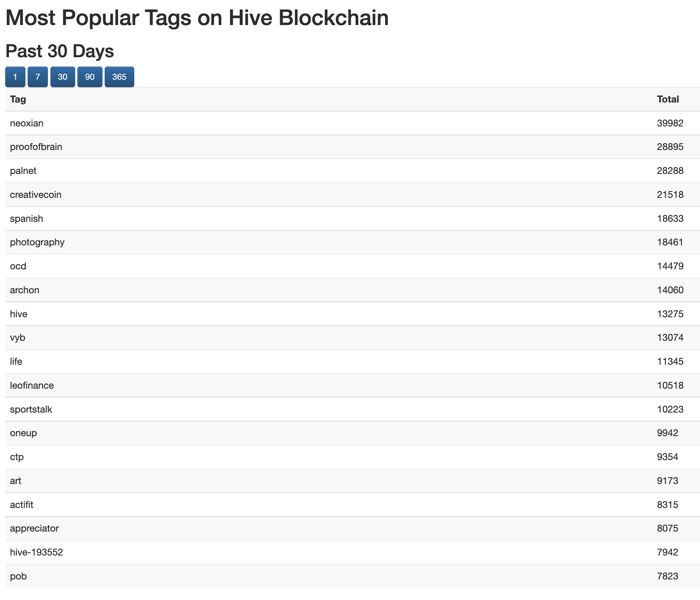
Task: Click the Tag column header
Action: pyautogui.click(x=18, y=100)
